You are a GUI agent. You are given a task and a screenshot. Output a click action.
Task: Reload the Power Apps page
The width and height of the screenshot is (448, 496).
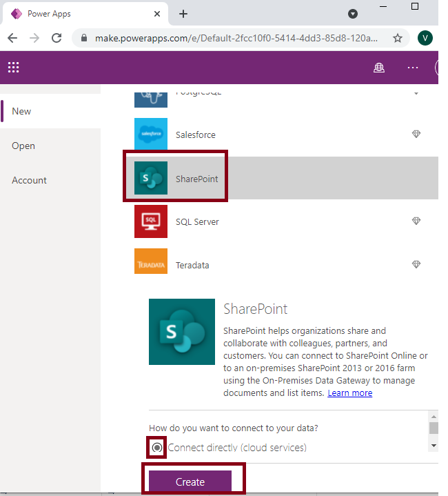pyautogui.click(x=57, y=38)
